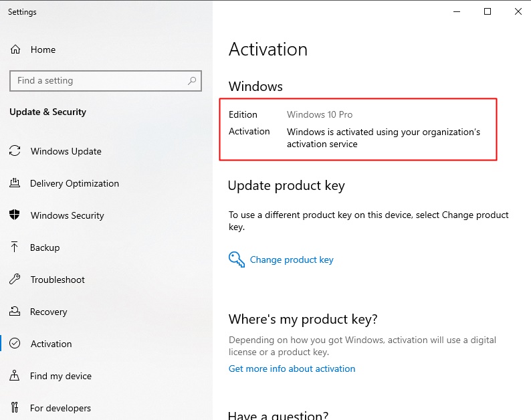
Task: Click the Recovery icon
Action: tap(15, 311)
